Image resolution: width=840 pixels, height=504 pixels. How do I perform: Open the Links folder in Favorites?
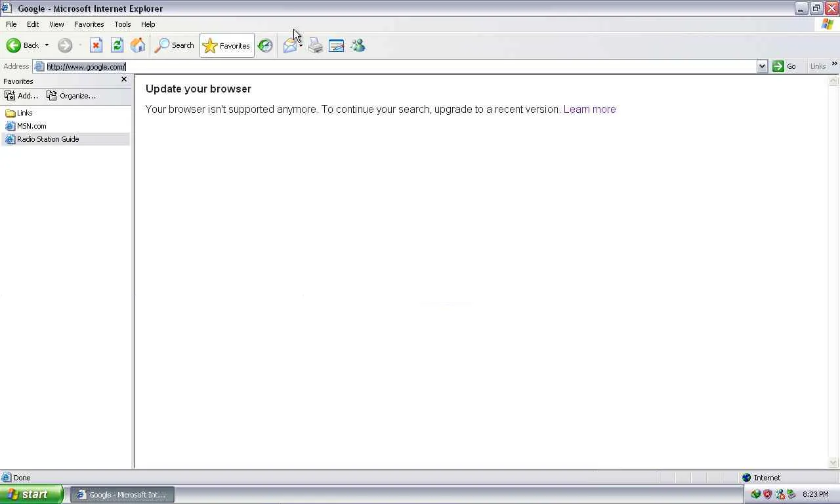(18, 113)
